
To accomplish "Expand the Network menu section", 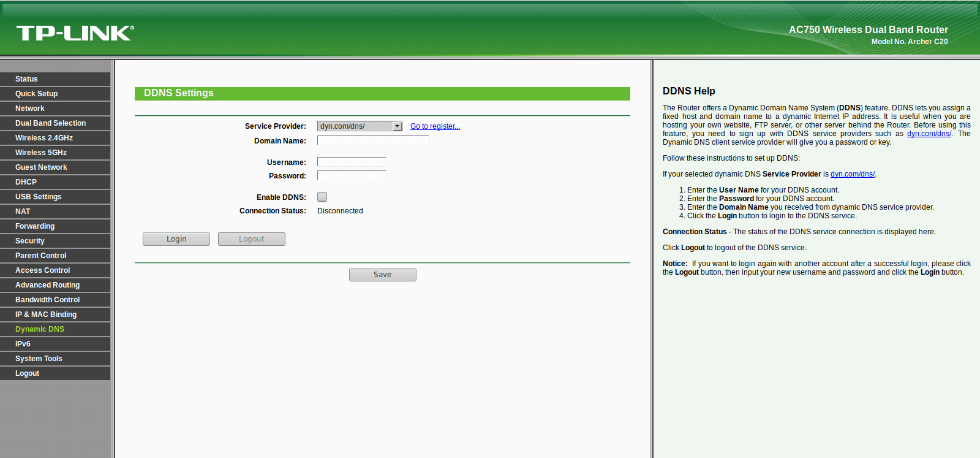I will tap(55, 109).
